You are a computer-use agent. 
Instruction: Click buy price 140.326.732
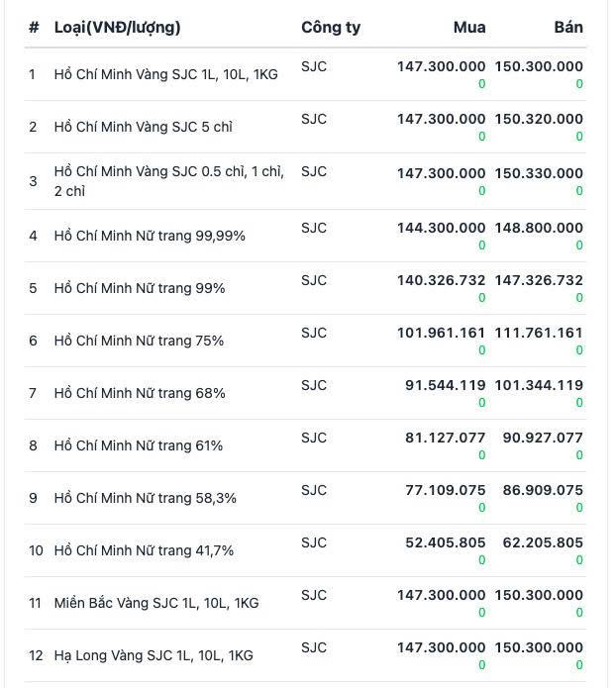click(442, 280)
